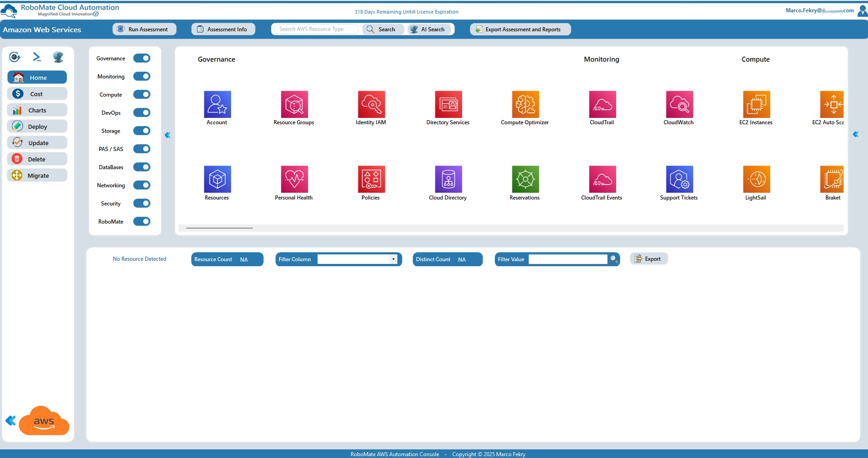
Task: Click the user profile icon
Action: [x=862, y=10]
